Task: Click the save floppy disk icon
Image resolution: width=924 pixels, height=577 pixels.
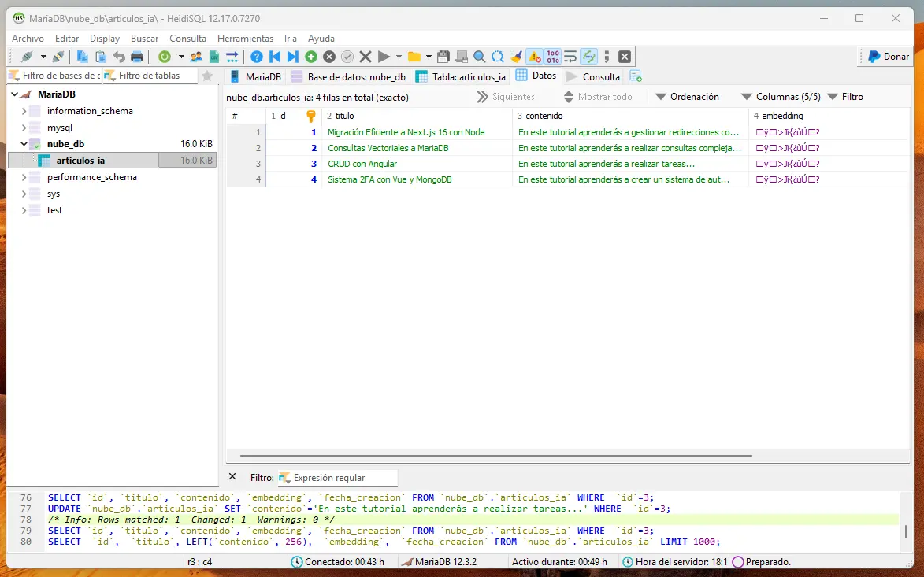Action: click(x=443, y=57)
